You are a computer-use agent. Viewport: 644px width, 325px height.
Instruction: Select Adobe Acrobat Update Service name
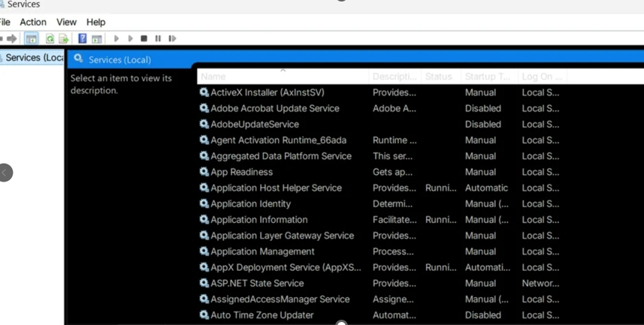[275, 108]
